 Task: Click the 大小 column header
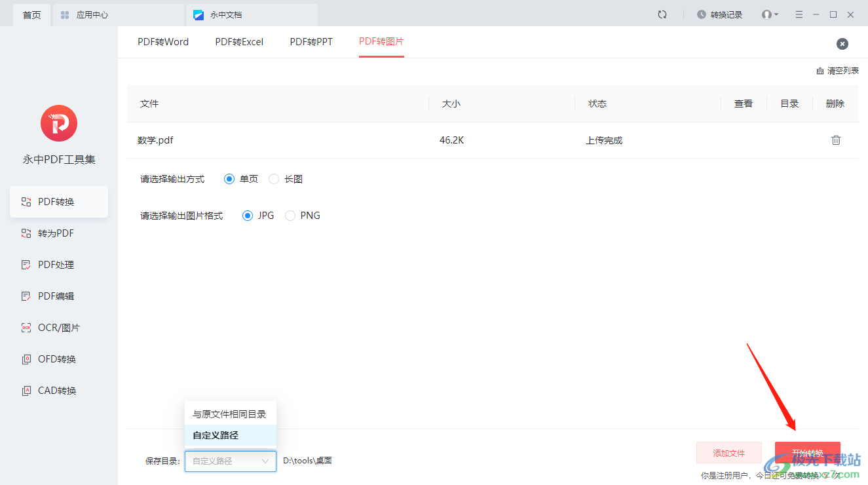[451, 104]
